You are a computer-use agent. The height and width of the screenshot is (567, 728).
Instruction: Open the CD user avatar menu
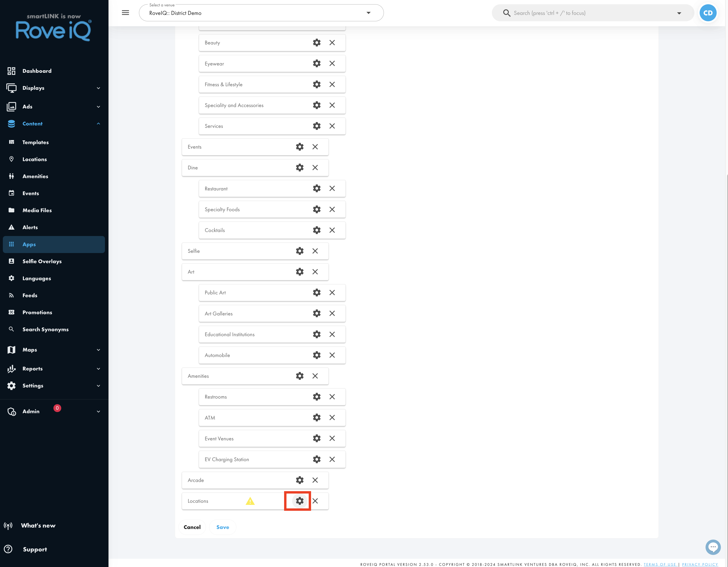(708, 13)
